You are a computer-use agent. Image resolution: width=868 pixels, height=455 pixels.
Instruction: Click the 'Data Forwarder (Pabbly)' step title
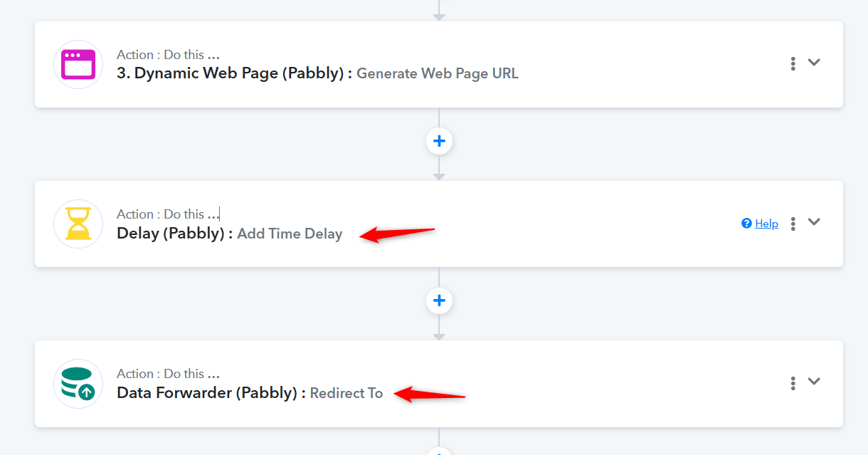[211, 393]
